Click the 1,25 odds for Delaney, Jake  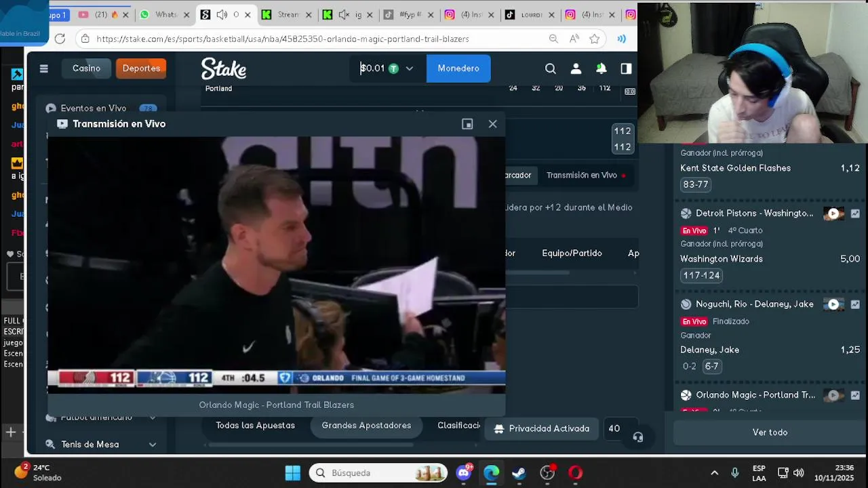850,350
